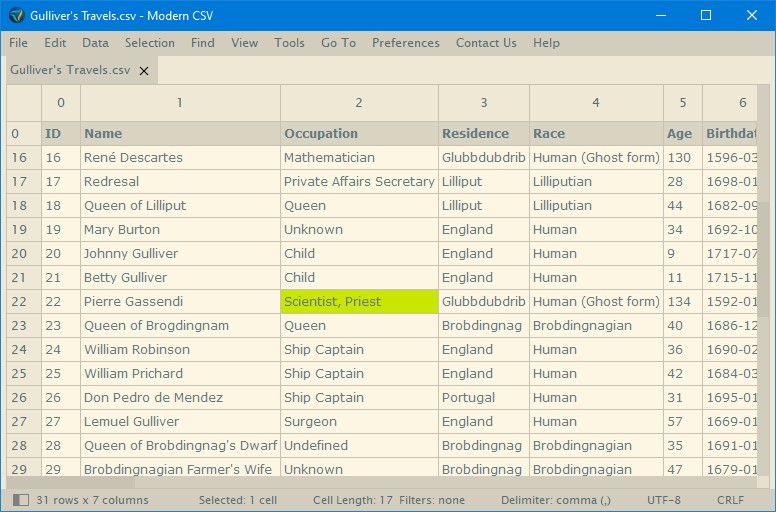Click the Delimiter: comma status indicator

[556, 500]
